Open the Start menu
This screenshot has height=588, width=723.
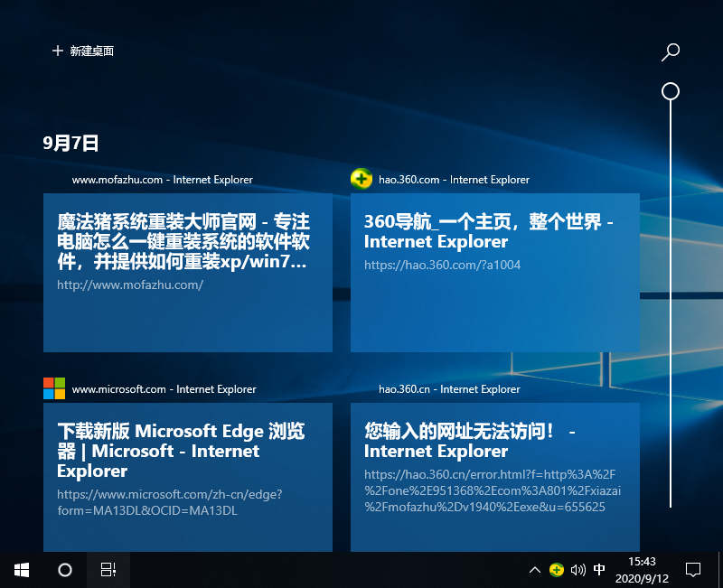click(x=20, y=570)
